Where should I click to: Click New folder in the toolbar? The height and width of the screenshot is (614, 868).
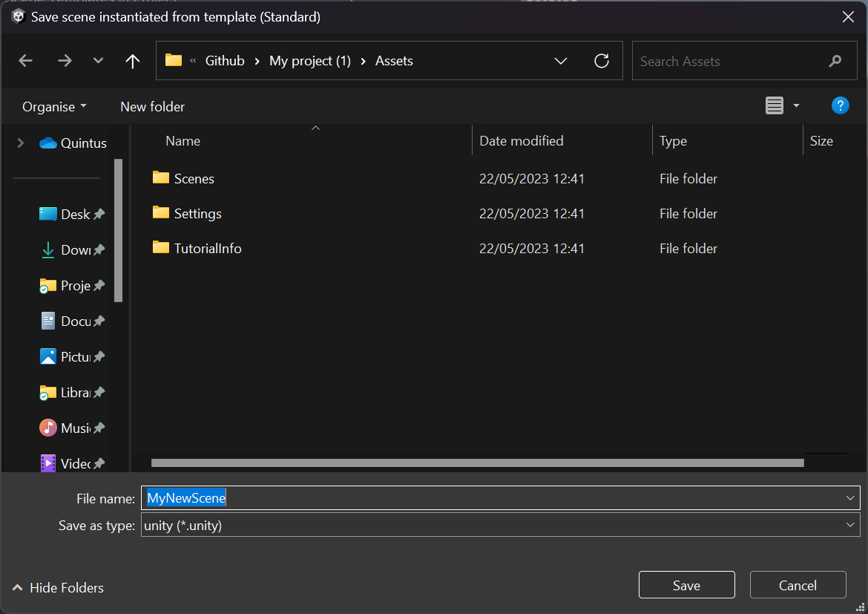pos(152,107)
